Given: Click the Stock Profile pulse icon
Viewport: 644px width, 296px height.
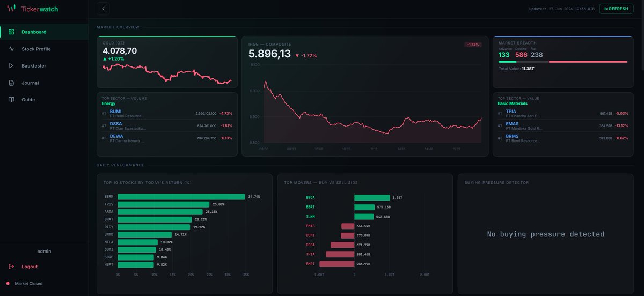Looking at the screenshot, I should pyautogui.click(x=11, y=49).
